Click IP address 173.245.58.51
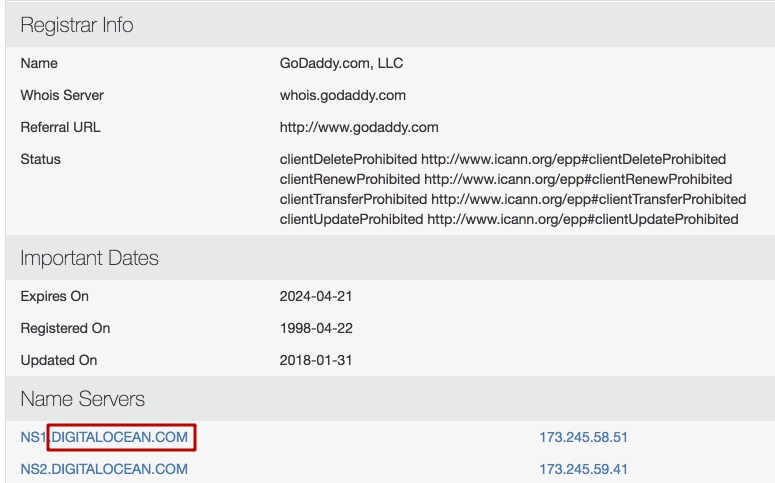Image resolution: width=775 pixels, height=483 pixels. pyautogui.click(x=583, y=437)
